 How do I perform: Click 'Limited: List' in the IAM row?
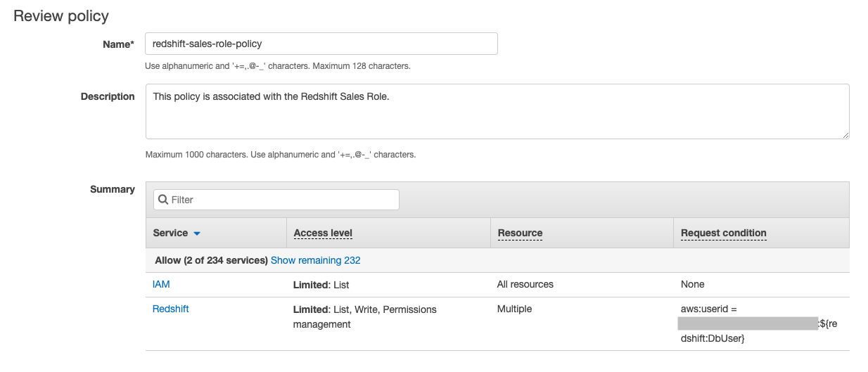[321, 285]
